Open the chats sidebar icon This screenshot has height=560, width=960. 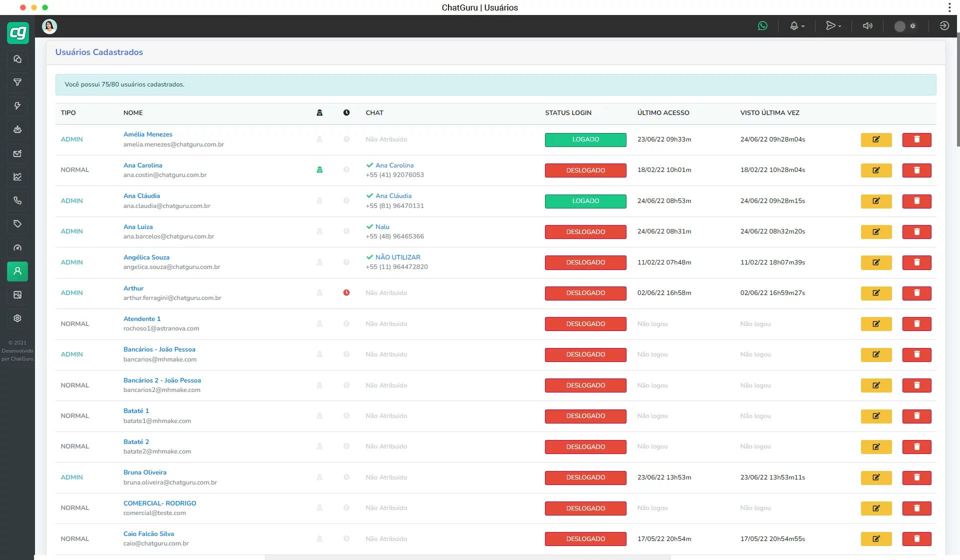pyautogui.click(x=17, y=59)
